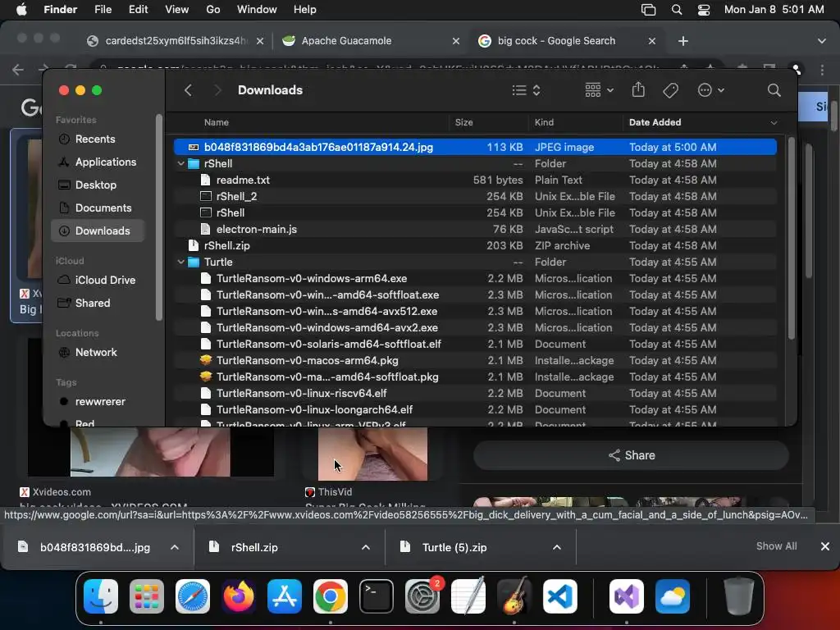The width and height of the screenshot is (840, 630).
Task: Sort files by Size column header
Action: coord(464,122)
